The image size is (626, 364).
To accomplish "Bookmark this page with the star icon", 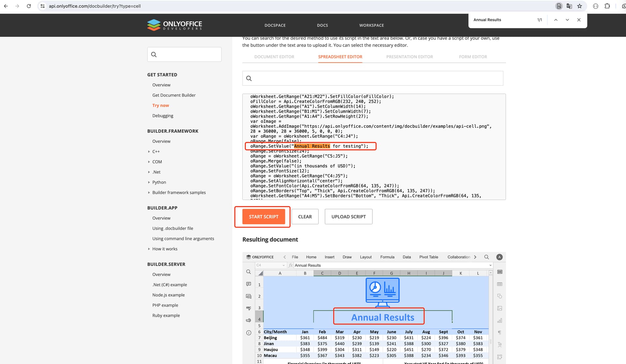I will [579, 6].
